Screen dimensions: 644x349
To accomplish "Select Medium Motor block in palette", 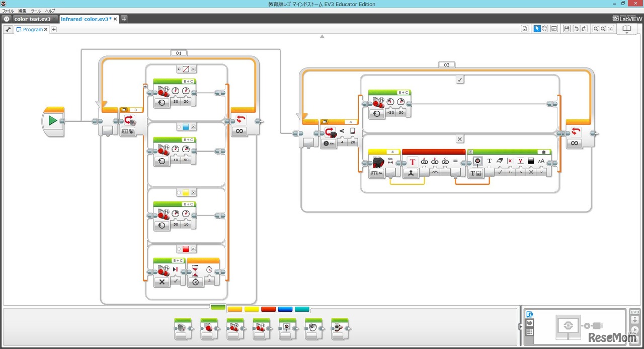I will (182, 329).
